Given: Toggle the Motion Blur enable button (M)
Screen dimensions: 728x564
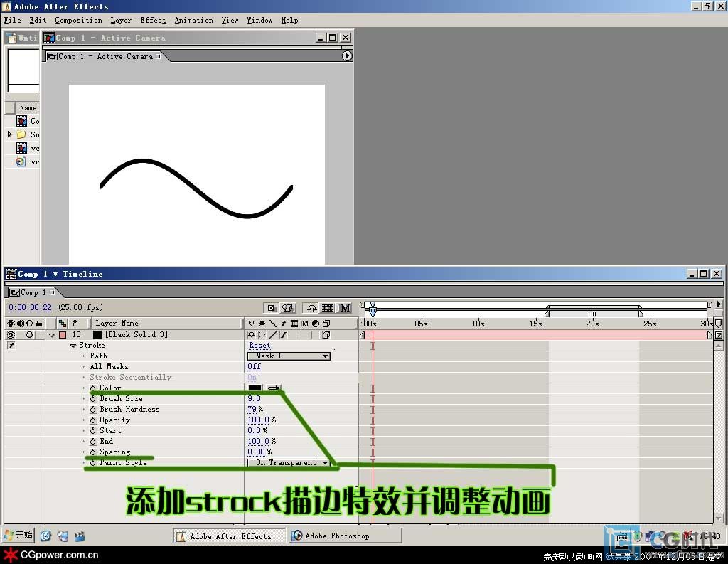Looking at the screenshot, I should coord(345,308).
